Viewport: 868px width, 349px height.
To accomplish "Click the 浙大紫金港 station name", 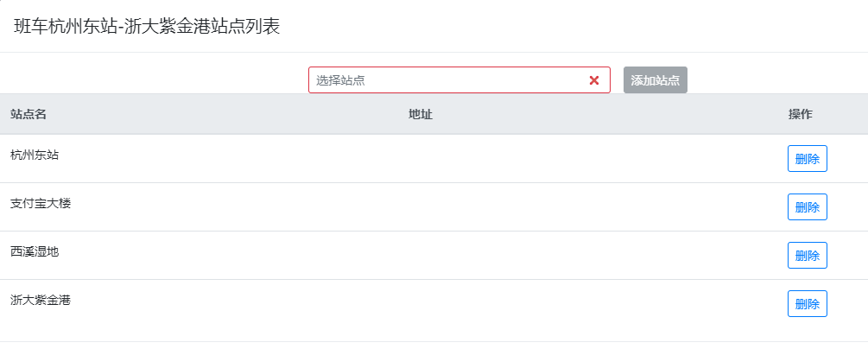I will pos(41,301).
